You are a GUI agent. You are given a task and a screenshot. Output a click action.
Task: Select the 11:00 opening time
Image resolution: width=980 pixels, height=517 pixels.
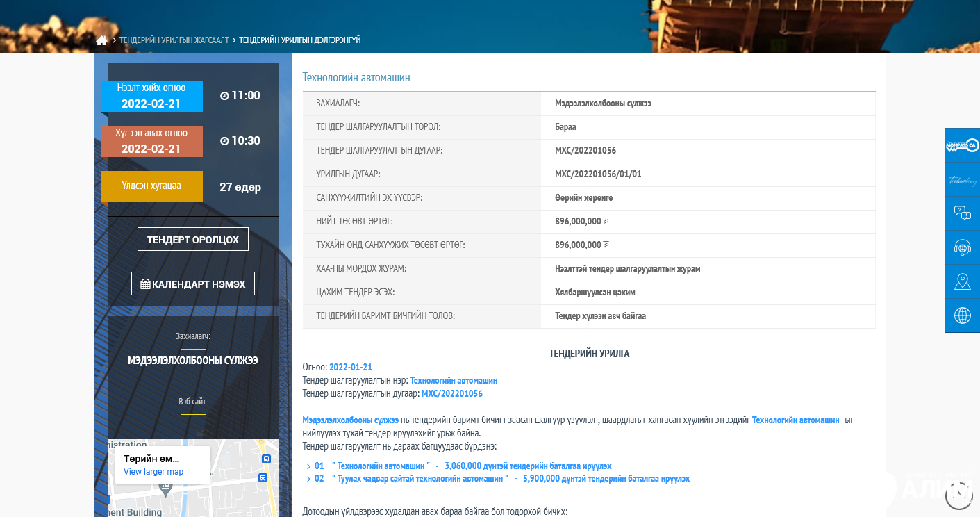click(x=246, y=96)
